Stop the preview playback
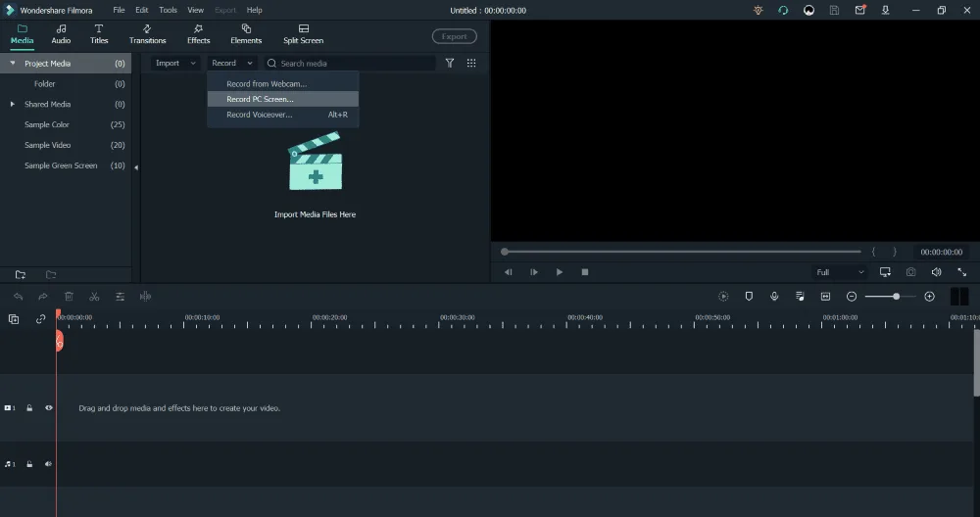The image size is (980, 517). [x=585, y=272]
